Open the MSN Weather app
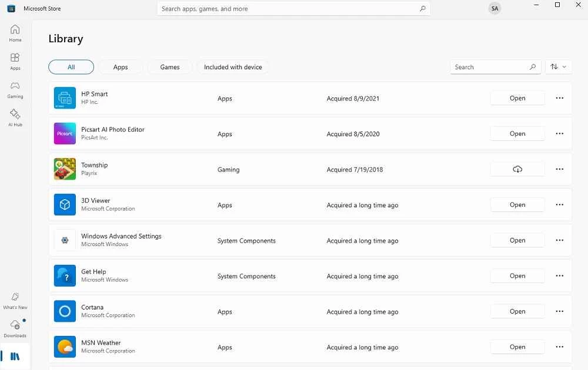This screenshot has width=588, height=370. 517,347
